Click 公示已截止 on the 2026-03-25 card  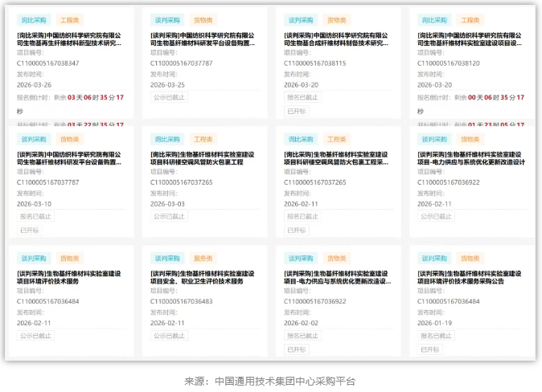click(x=169, y=97)
